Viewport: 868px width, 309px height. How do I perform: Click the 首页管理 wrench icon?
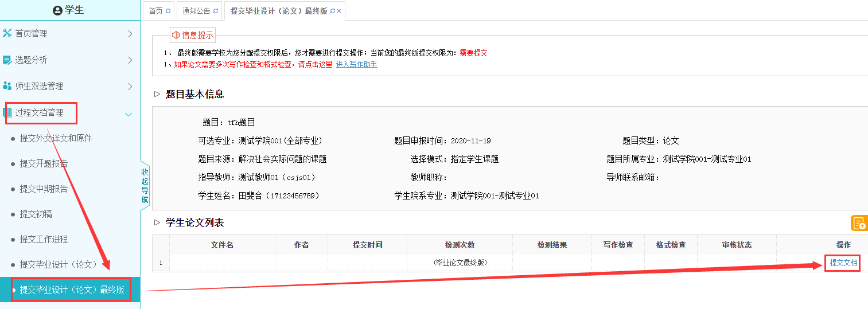click(x=7, y=33)
